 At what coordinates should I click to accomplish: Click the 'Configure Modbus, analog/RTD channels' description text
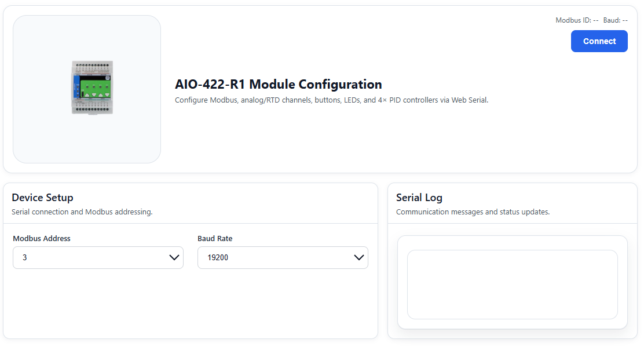coord(331,100)
